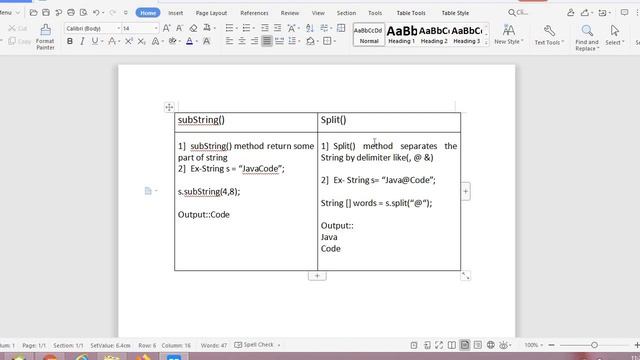Increase paragraph indent
640x360 pixels.
pyautogui.click(x=278, y=28)
